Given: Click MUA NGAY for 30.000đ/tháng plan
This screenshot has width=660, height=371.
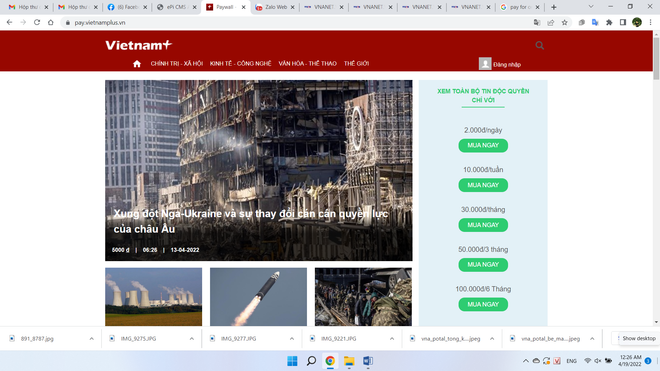Looking at the screenshot, I should click(x=483, y=225).
